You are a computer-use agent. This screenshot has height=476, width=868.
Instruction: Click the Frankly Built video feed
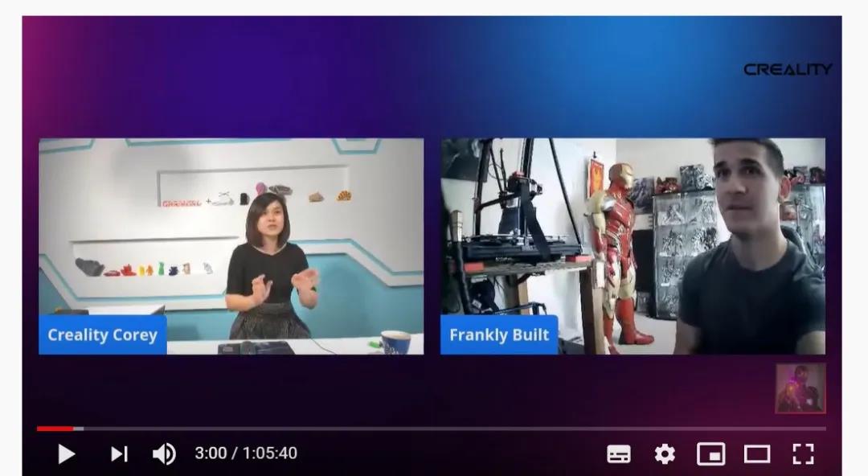point(633,246)
